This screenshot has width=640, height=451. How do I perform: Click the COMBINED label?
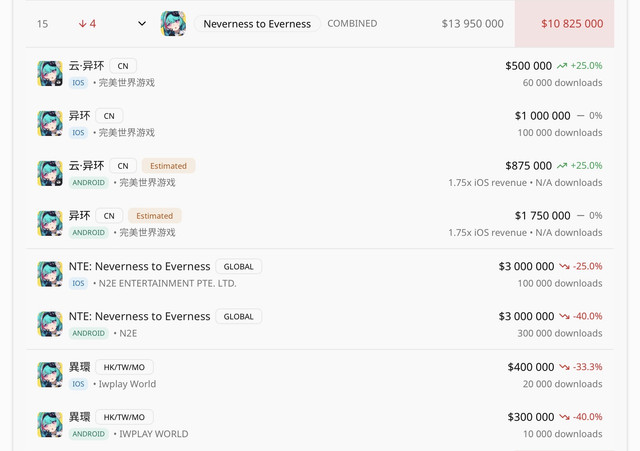[352, 24]
